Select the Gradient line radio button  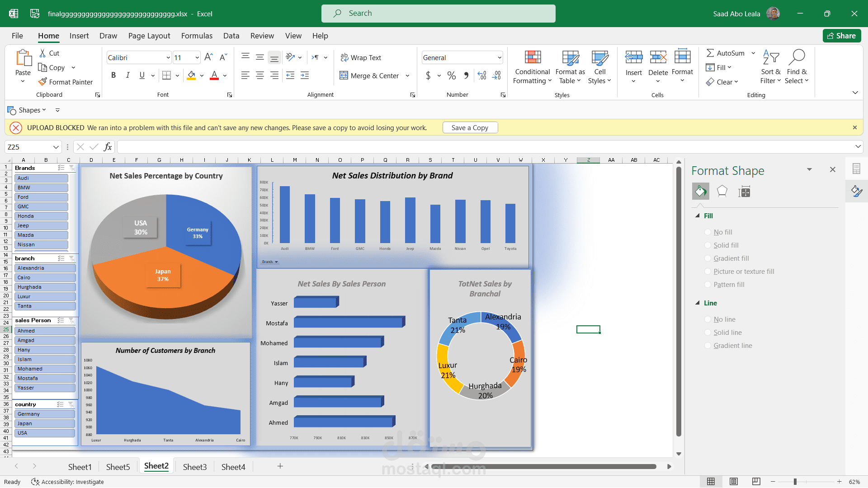[708, 345]
